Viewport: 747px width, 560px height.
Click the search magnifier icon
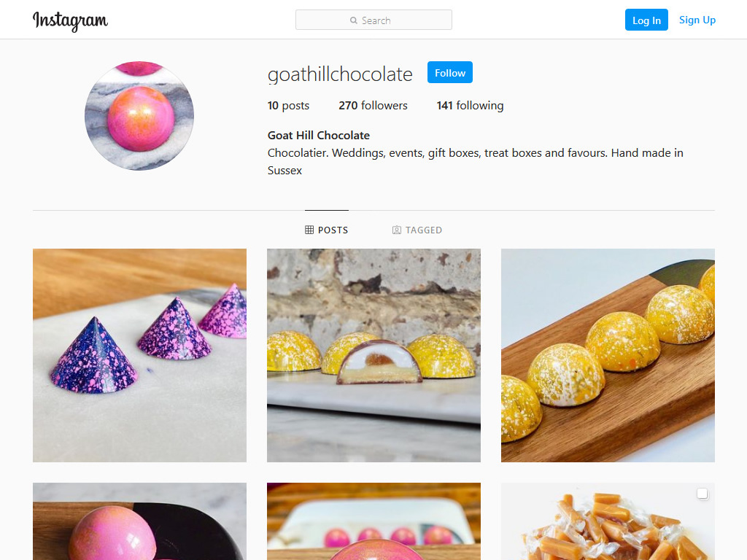coord(354,20)
